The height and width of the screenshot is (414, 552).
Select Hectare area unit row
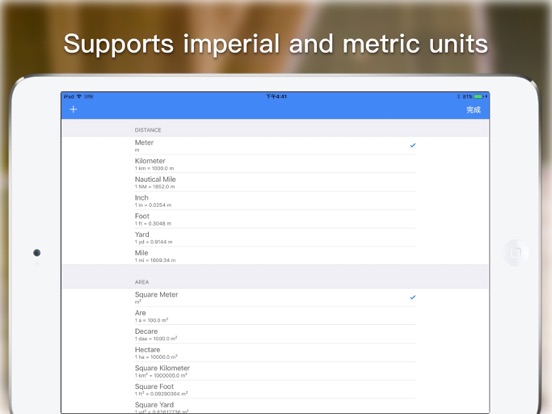coord(275,353)
